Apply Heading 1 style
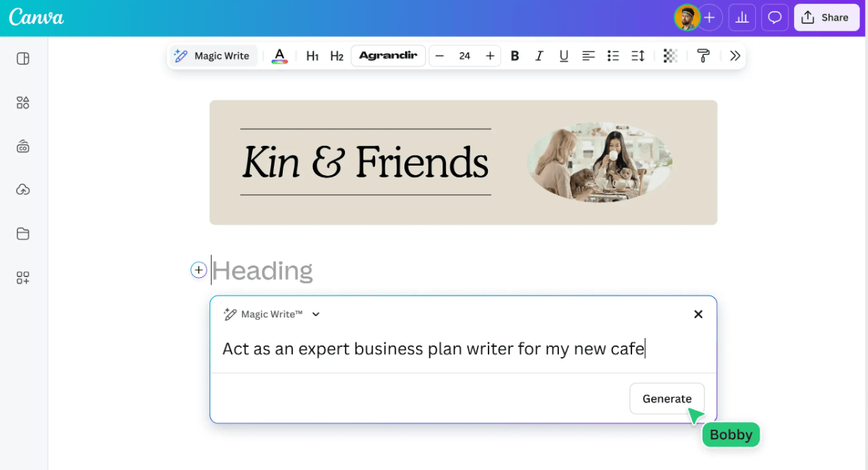This screenshot has height=470, width=868. coord(312,56)
